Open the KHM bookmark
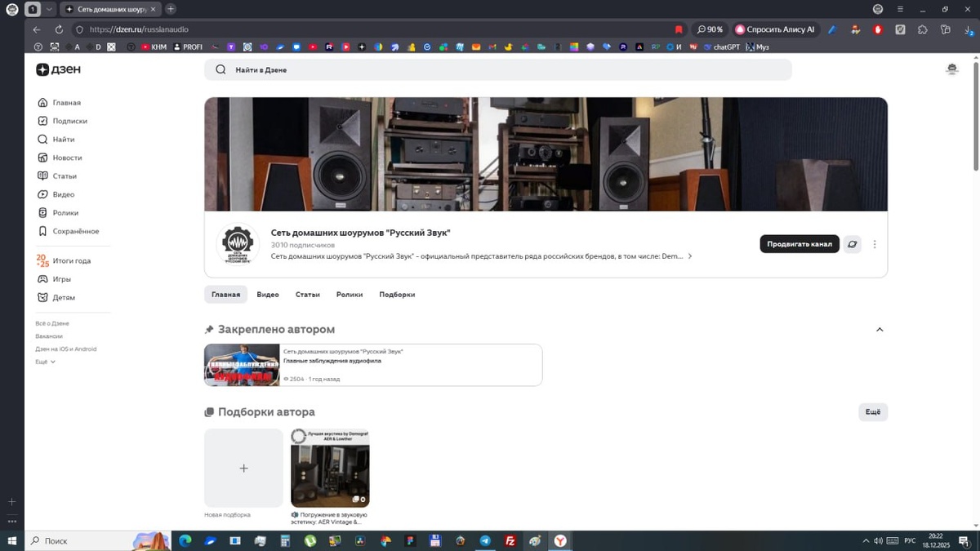 coord(154,47)
